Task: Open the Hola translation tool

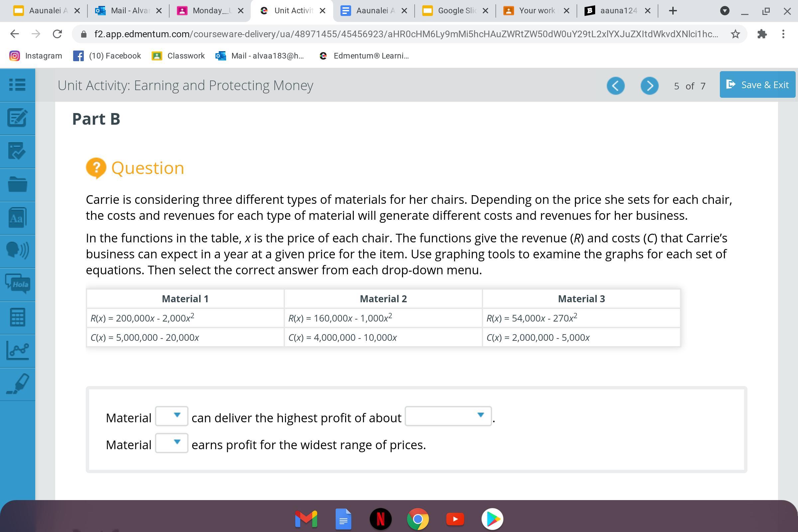Action: click(17, 284)
